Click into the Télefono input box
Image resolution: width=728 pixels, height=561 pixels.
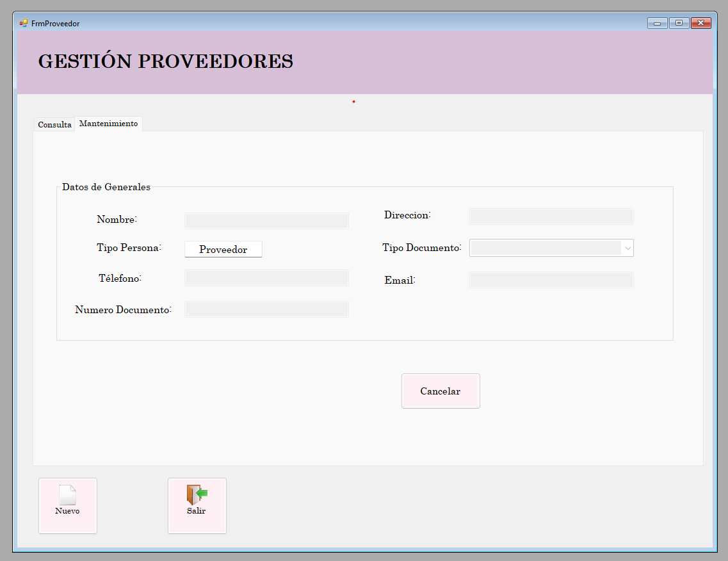coord(266,278)
